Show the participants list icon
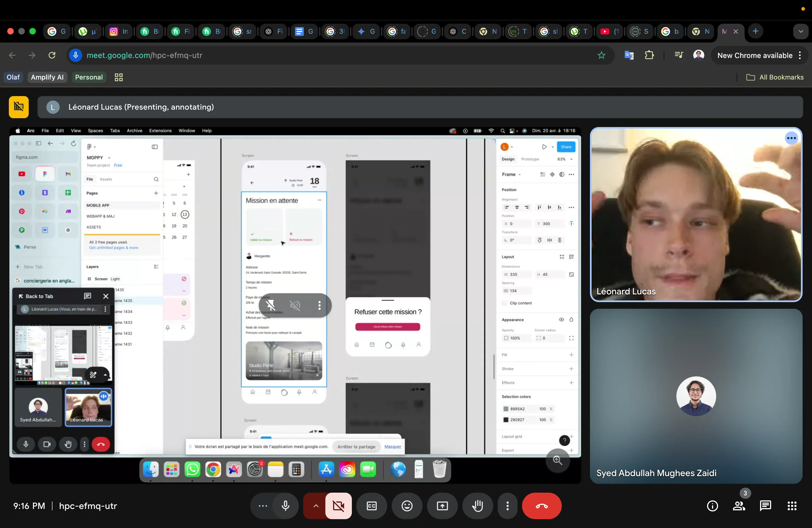The width and height of the screenshot is (812, 528). [x=739, y=506]
